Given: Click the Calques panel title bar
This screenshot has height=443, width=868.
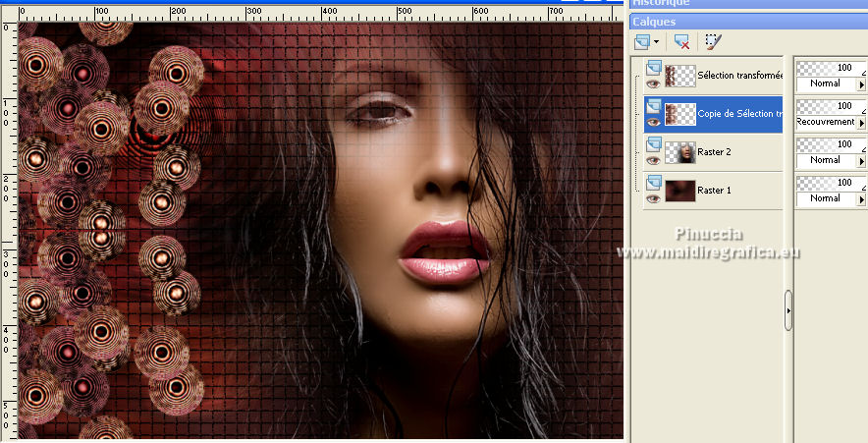Looking at the screenshot, I should [748, 22].
